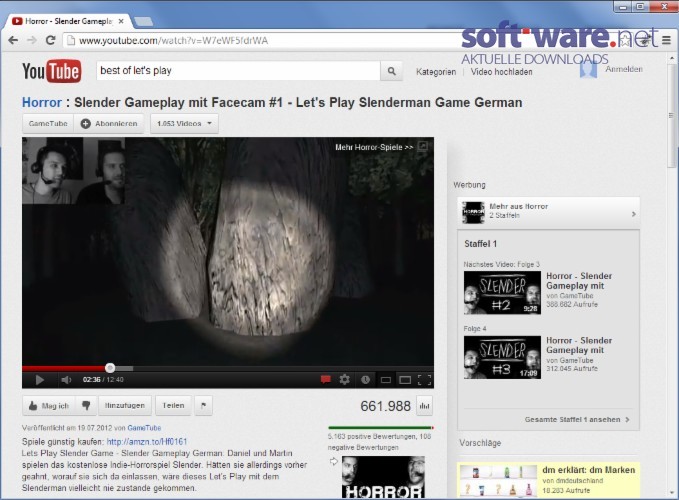Click the Mehr aus Horror channel icon
The image size is (679, 500).
(x=473, y=213)
